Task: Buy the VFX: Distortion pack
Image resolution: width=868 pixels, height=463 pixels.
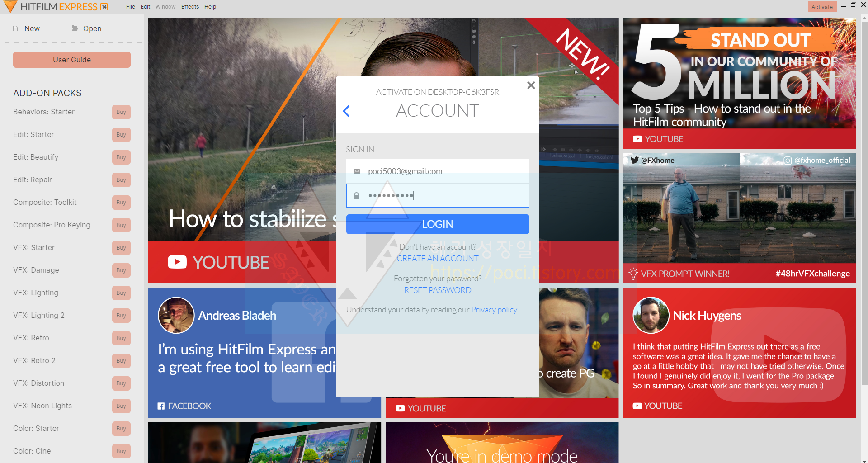Action: [x=121, y=383]
